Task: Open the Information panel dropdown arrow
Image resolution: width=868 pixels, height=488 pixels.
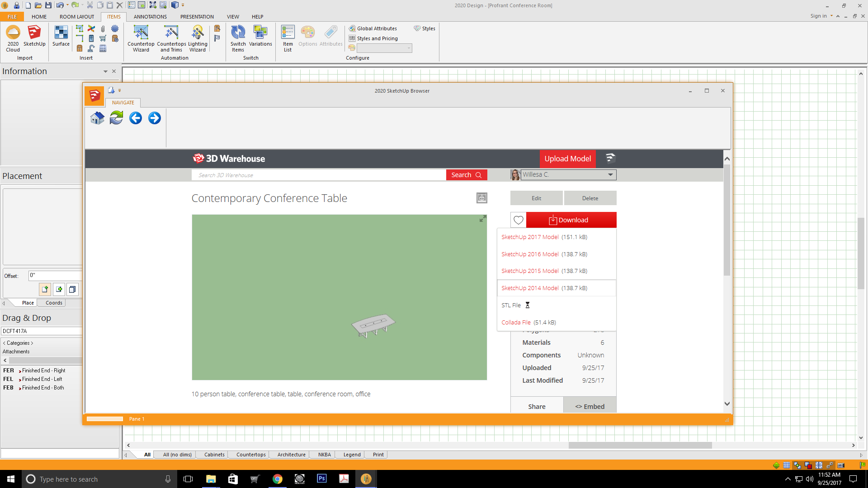Action: coord(105,71)
